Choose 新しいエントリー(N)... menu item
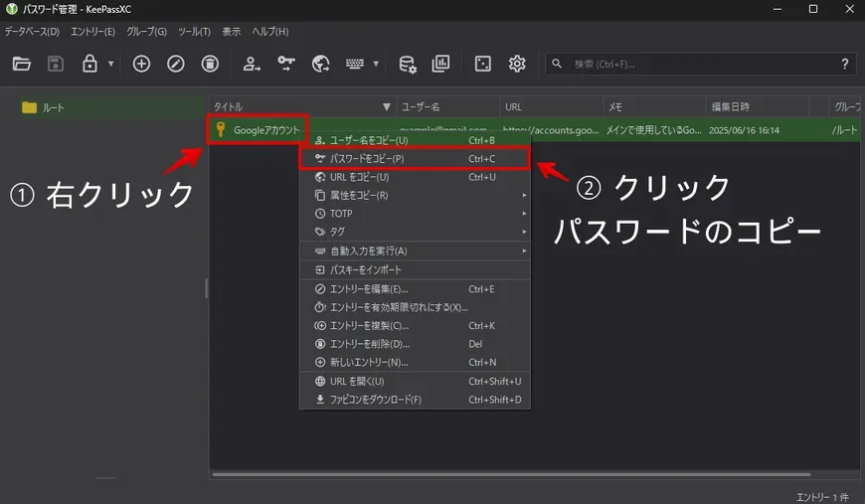This screenshot has width=865, height=504. (415, 362)
